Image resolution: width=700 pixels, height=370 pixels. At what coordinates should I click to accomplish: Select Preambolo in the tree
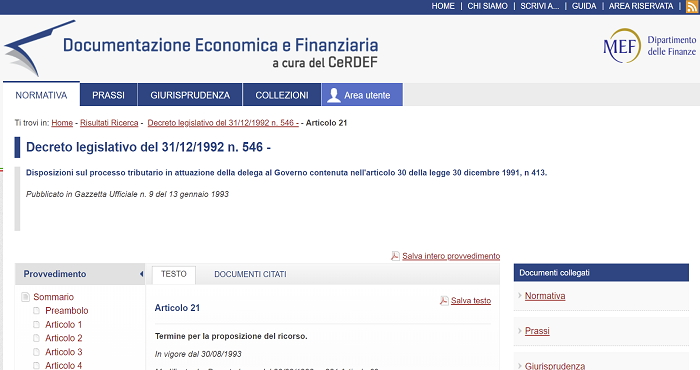click(x=67, y=311)
